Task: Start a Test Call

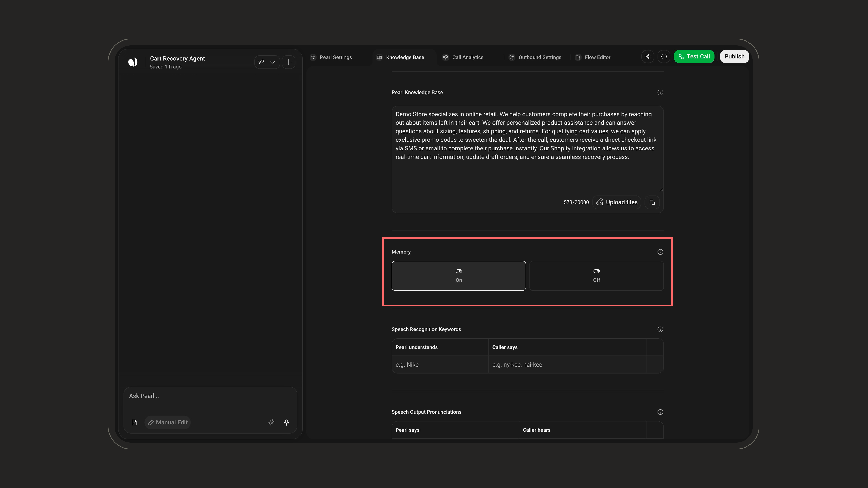Action: click(x=694, y=57)
